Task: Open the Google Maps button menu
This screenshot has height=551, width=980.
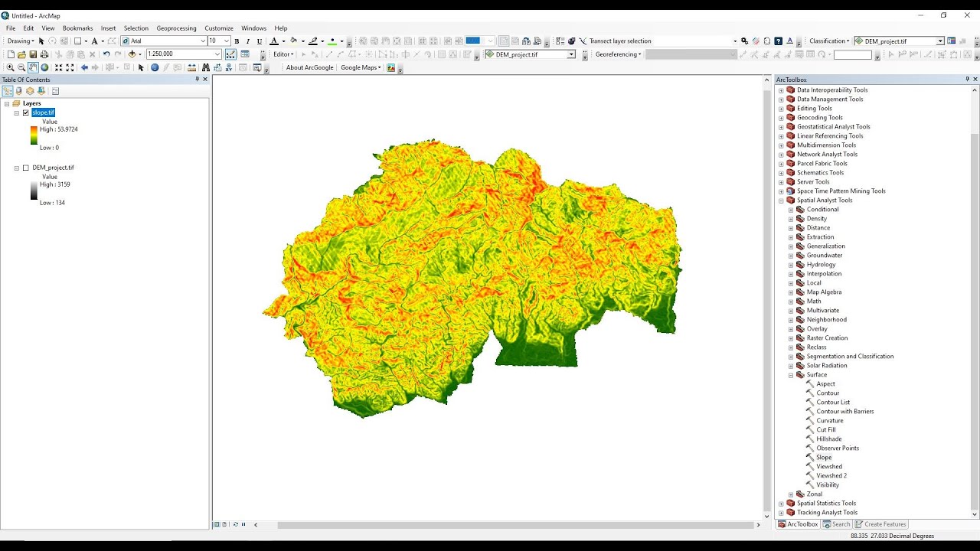Action: (x=361, y=67)
